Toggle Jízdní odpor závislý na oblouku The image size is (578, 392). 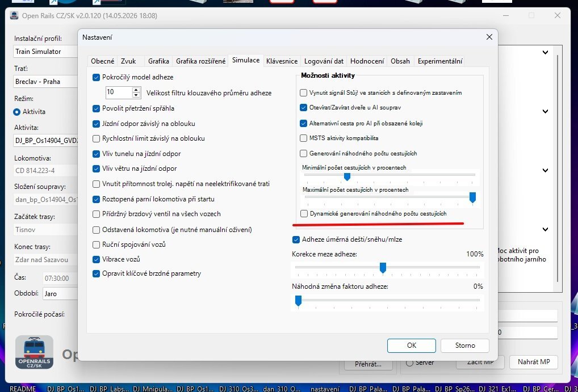(96, 124)
